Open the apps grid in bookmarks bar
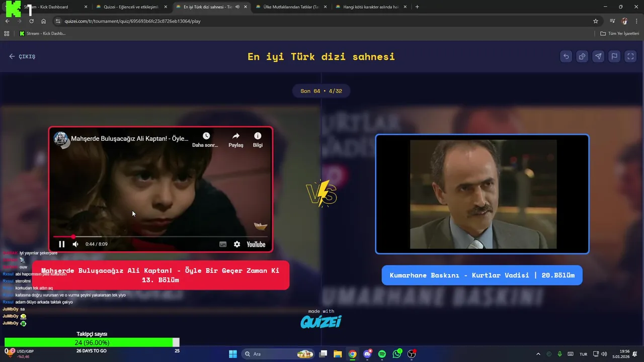 7,34
